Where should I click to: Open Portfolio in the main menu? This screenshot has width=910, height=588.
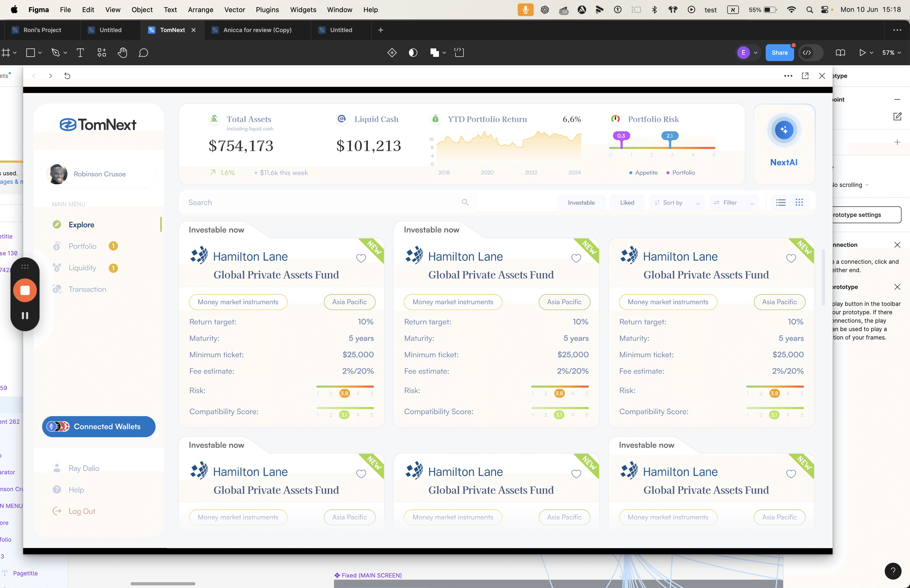point(82,246)
